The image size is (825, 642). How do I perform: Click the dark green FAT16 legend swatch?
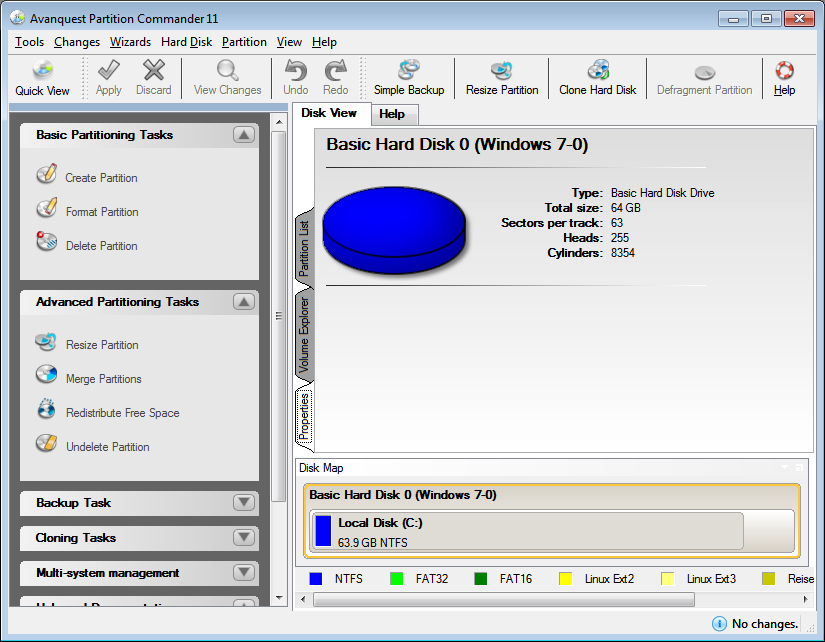(480, 579)
